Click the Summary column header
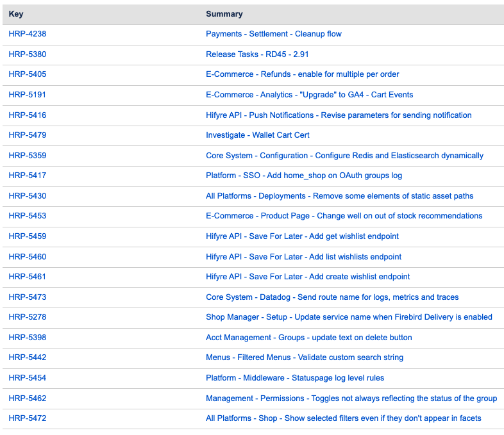The image size is (504, 435). (224, 14)
